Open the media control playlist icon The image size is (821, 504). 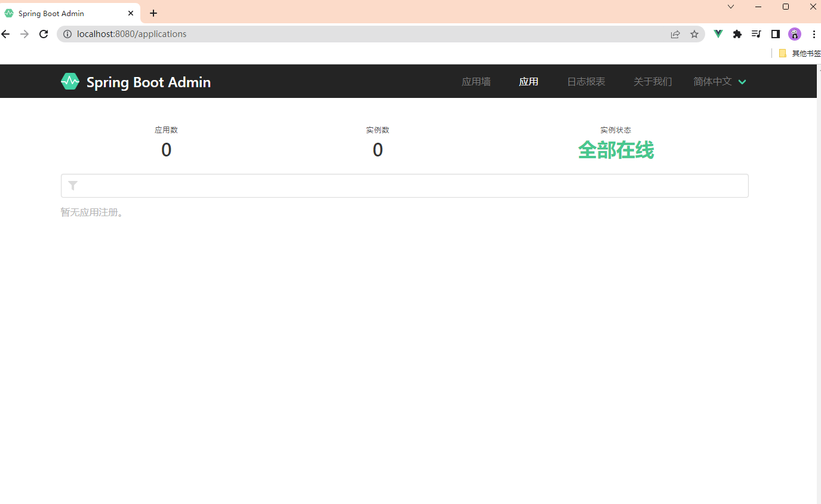pos(757,34)
